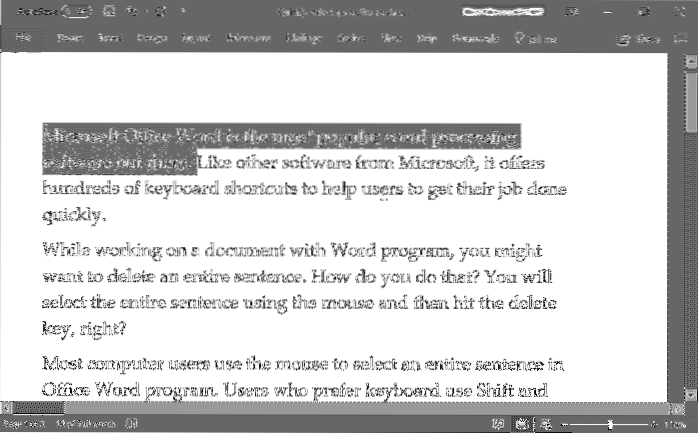Click the zoom in plus button
The width and height of the screenshot is (698, 433).
pos(653,425)
